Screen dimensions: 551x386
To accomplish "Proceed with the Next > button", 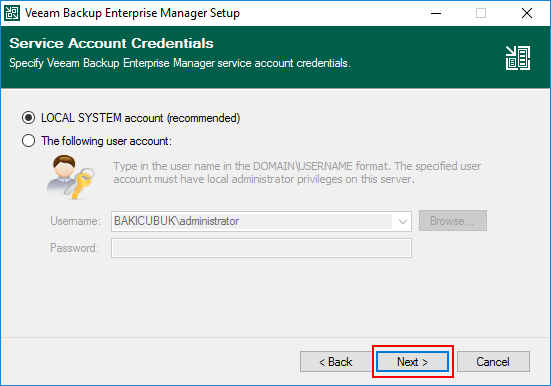I will point(413,362).
